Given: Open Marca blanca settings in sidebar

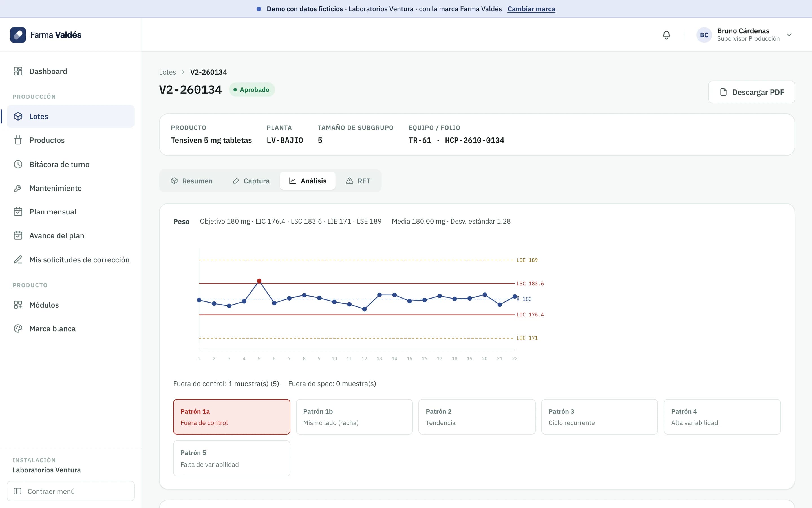Looking at the screenshot, I should click(x=71, y=329).
